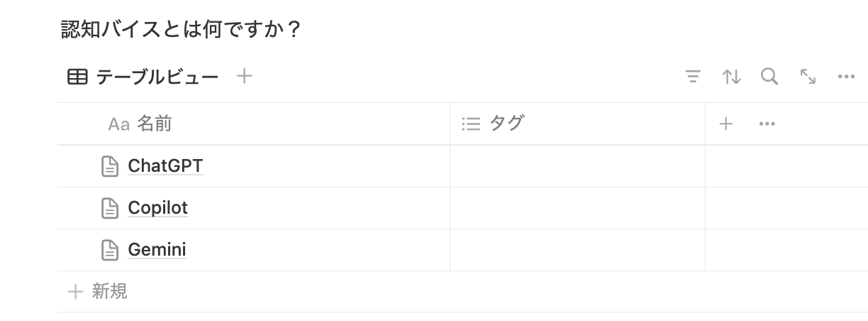Open the Copilot page
The image size is (868, 321).
pyautogui.click(x=157, y=208)
